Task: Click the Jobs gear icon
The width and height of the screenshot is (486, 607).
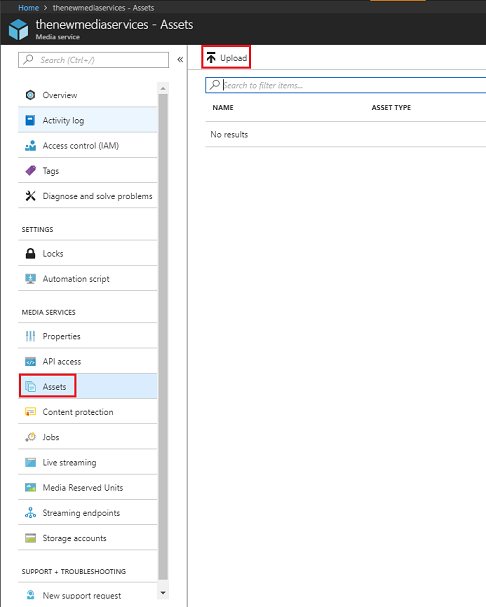Action: (x=30, y=437)
